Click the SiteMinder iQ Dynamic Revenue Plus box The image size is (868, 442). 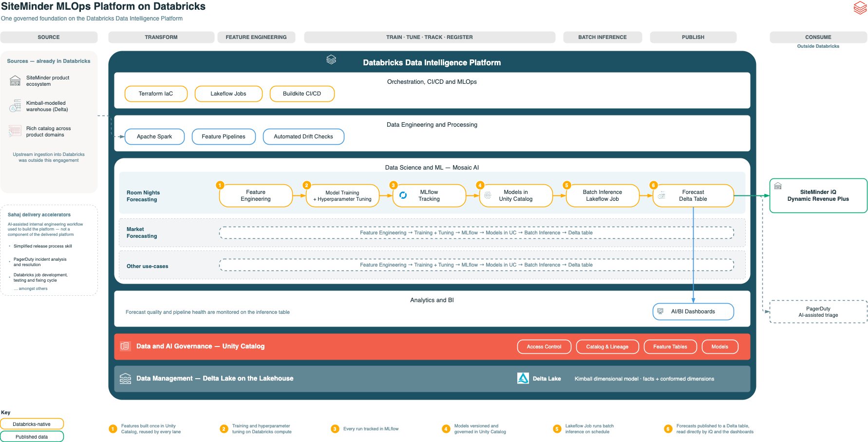(x=818, y=195)
